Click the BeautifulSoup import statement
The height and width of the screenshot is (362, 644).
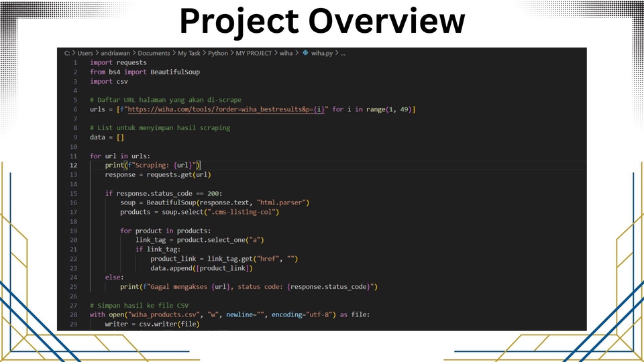pos(145,72)
